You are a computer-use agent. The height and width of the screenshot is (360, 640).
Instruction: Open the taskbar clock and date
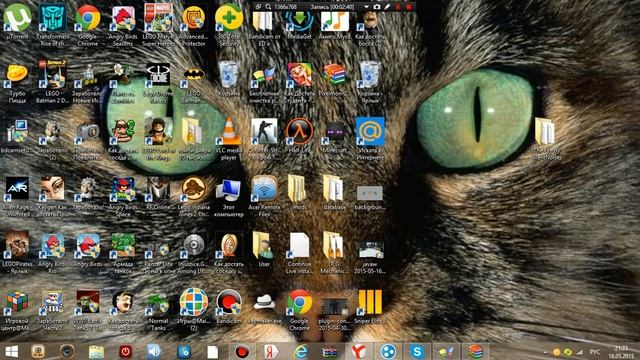(x=621, y=352)
